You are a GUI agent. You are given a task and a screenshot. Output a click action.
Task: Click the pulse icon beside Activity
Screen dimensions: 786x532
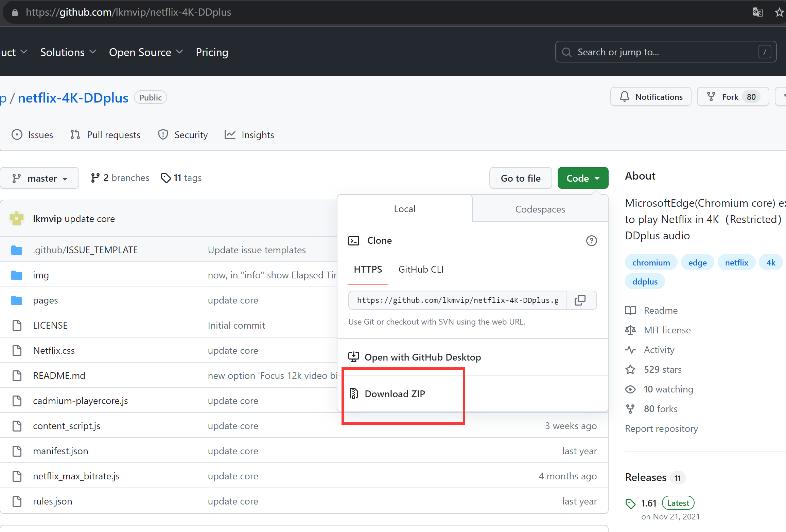(x=630, y=350)
